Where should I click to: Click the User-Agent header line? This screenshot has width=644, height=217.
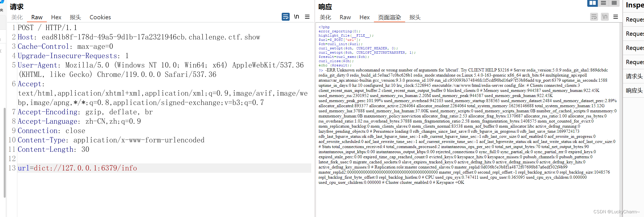coord(161,70)
